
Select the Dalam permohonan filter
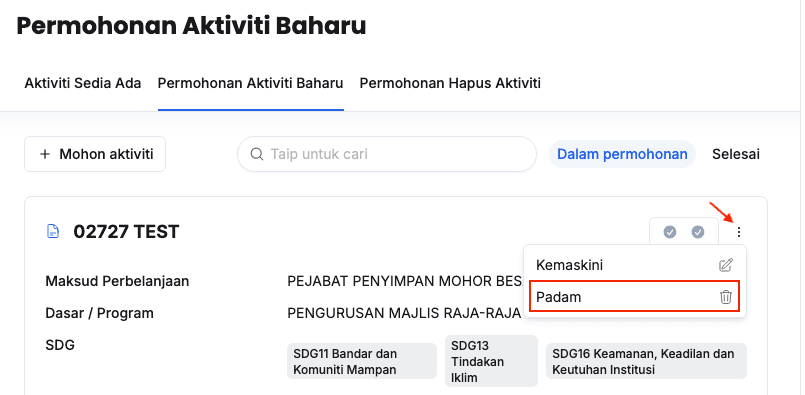[x=622, y=154]
